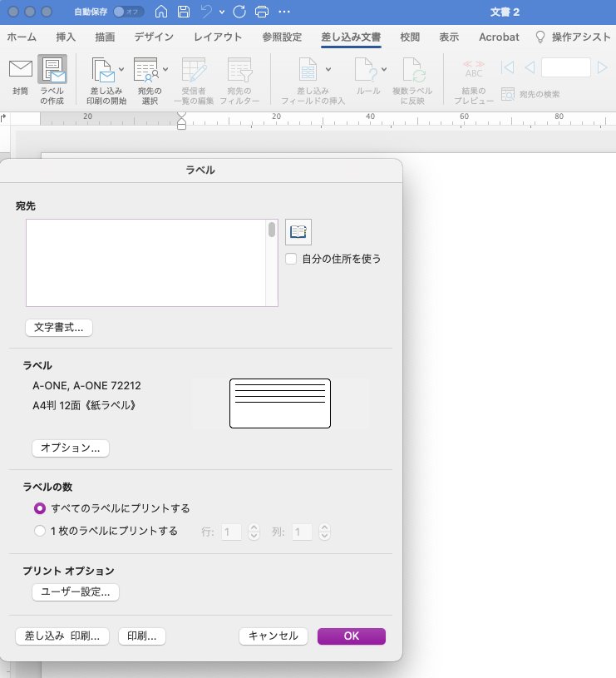This screenshot has height=678, width=616.
Task: Expand the 差し込み印刷の開始 dropdown arrow
Action: coord(121,69)
